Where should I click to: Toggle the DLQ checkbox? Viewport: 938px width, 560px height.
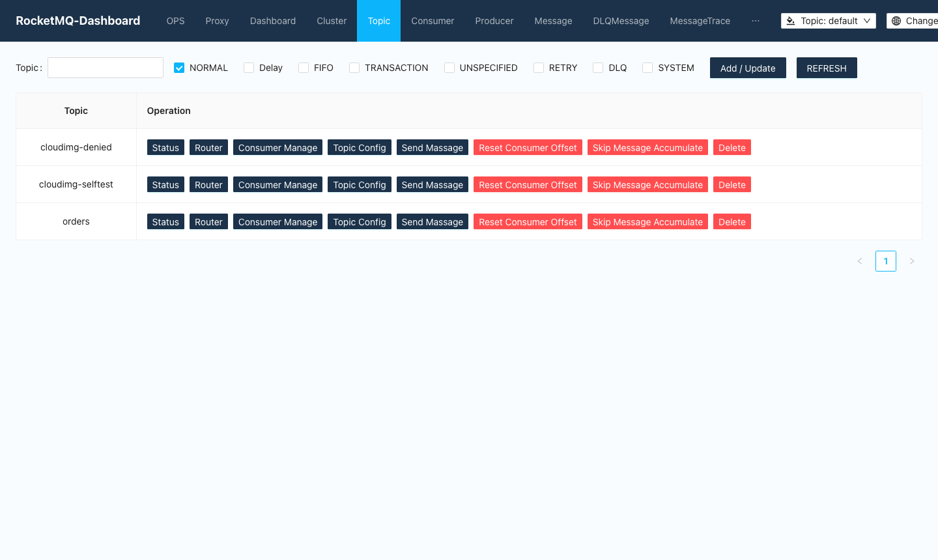(598, 68)
